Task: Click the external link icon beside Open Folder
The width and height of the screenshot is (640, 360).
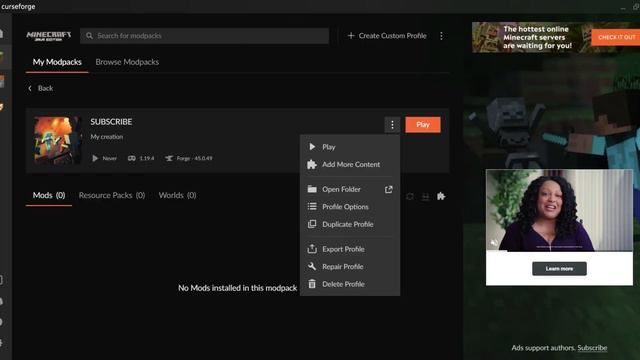Action: click(389, 189)
